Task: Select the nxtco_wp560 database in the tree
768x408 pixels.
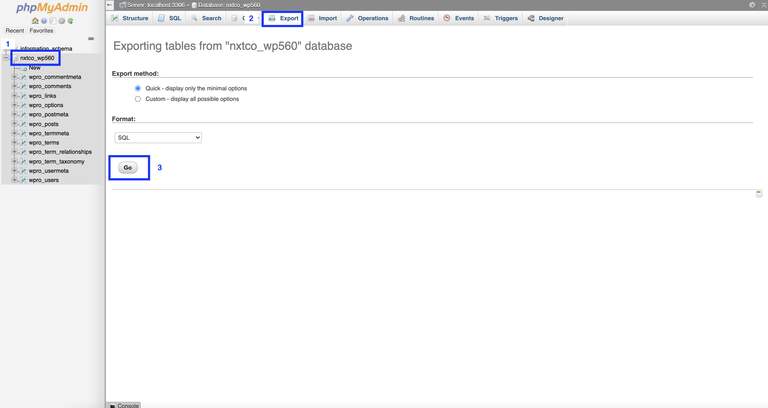Action: pos(37,58)
